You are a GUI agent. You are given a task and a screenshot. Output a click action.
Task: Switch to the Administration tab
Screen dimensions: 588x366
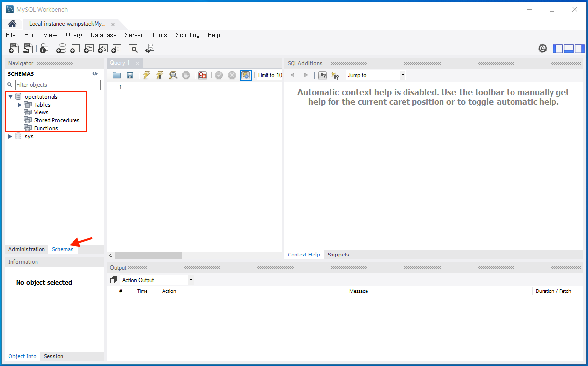click(27, 250)
